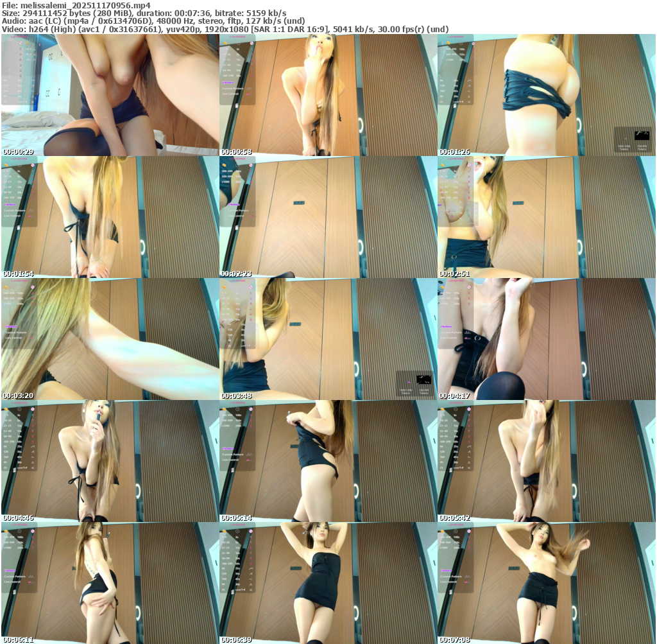The image size is (657, 644).
Task: Click the Size and duration info line
Action: point(144,13)
